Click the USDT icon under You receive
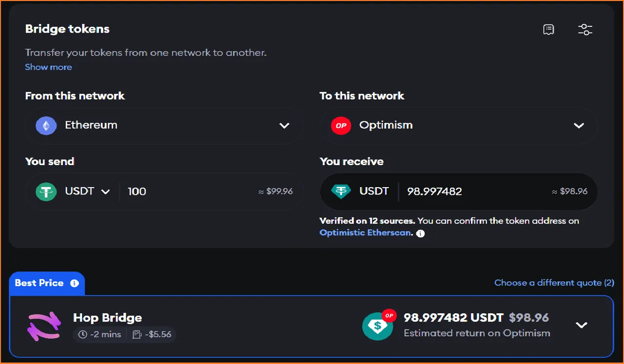Viewport: 624px width, 364px height. (341, 192)
